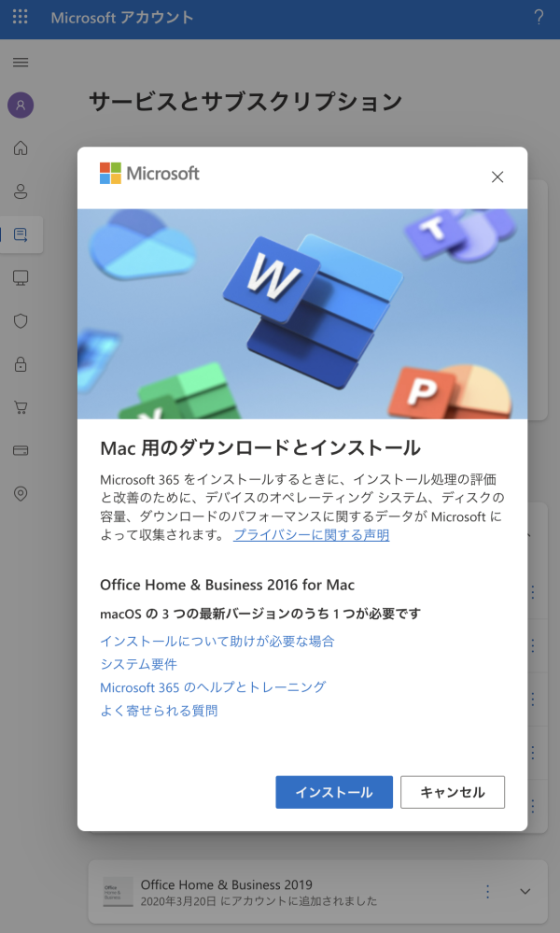Open the help question mark icon

[x=539, y=17]
